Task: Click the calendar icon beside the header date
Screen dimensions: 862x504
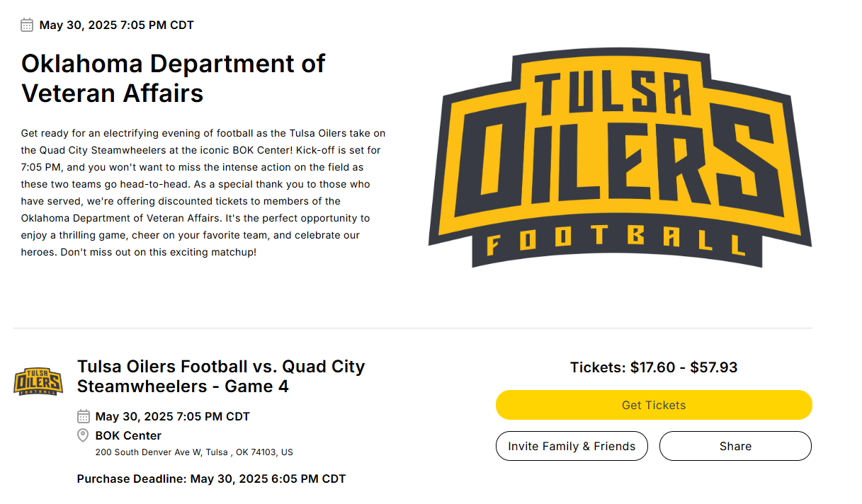Action: point(27,25)
